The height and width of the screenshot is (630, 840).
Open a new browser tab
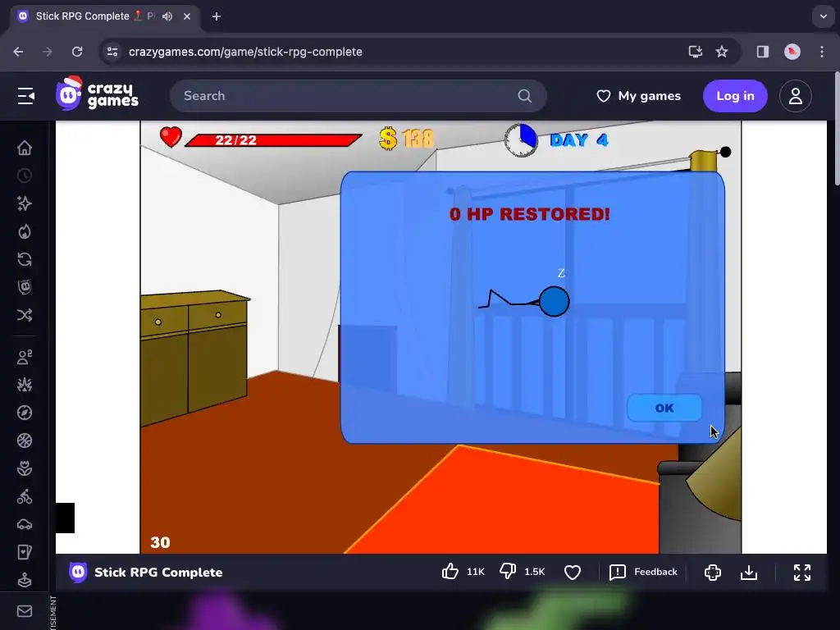217,16
